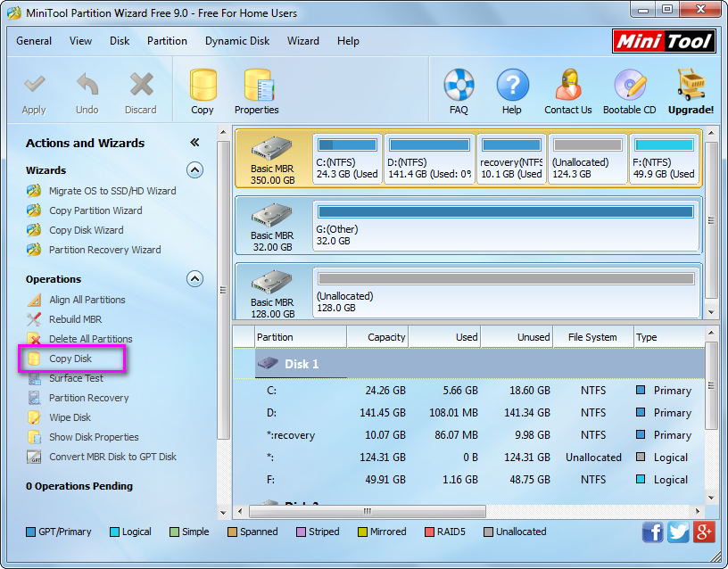Click Partition Recovery operation icon
Viewport: 728px width, 569px height.
[34, 398]
